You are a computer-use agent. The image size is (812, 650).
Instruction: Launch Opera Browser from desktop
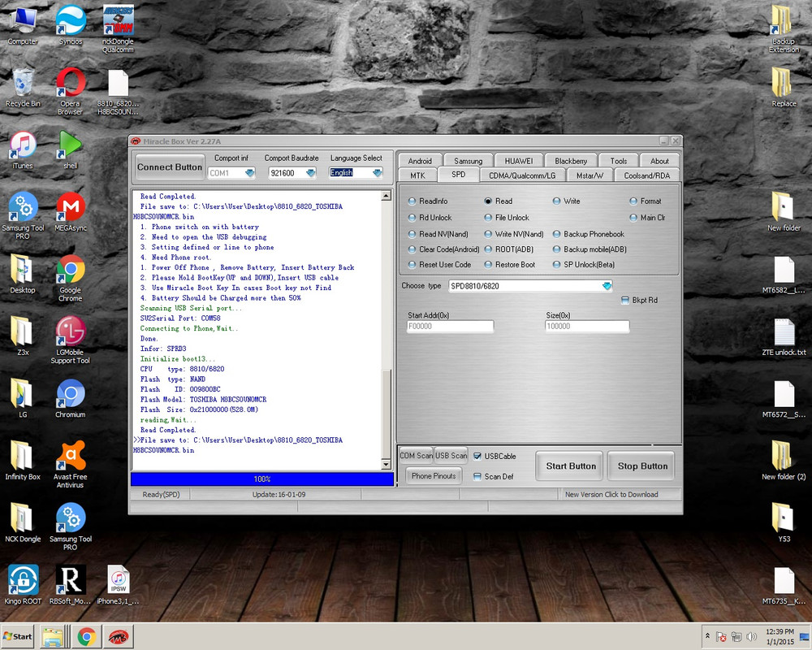71,91
